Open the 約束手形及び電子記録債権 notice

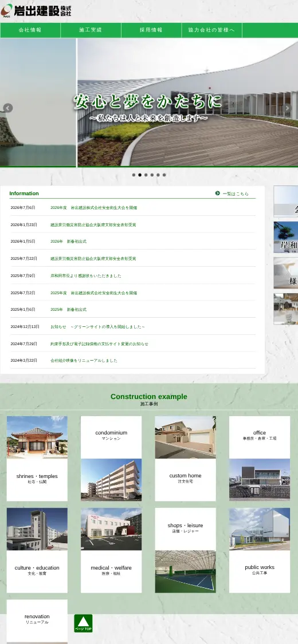99,344
